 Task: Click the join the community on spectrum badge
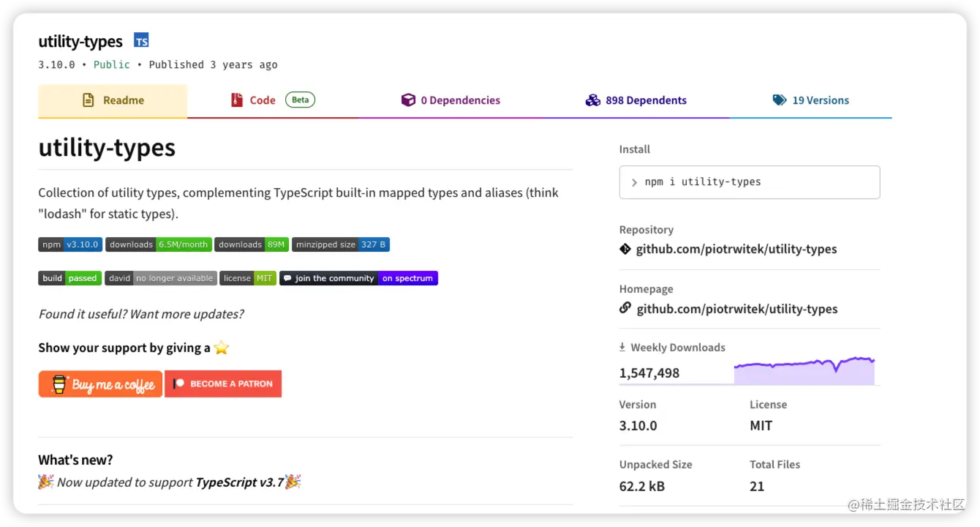(358, 278)
